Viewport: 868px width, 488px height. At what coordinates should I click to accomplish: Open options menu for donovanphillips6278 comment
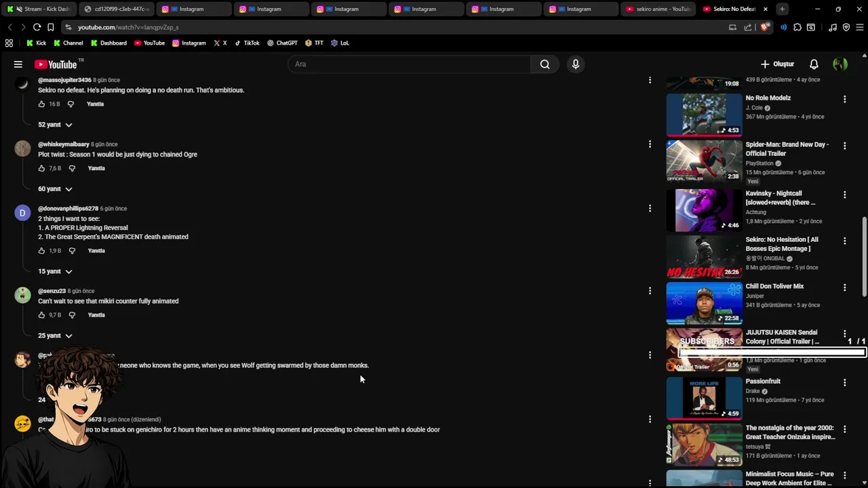(650, 209)
